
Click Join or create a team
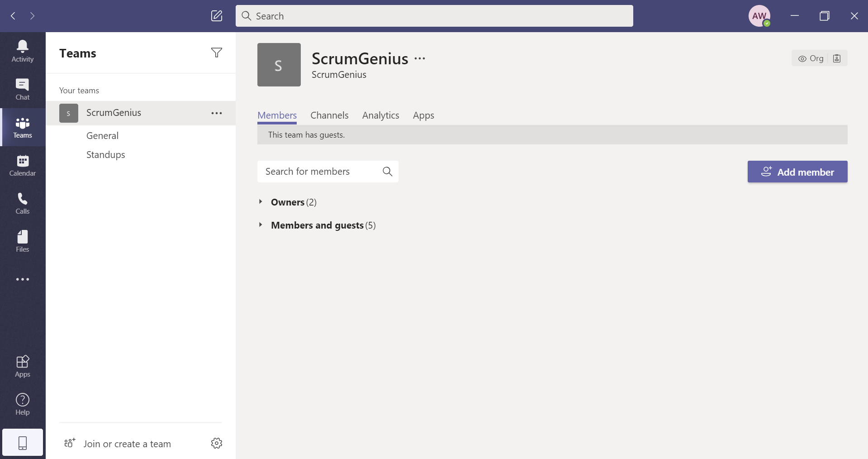coord(127,444)
